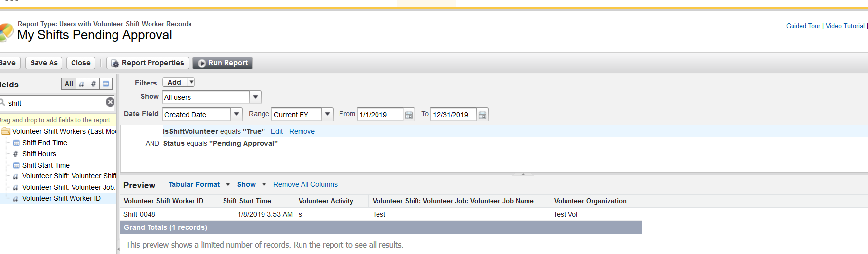The width and height of the screenshot is (868, 254).
Task: Close the report builder
Action: [x=80, y=63]
